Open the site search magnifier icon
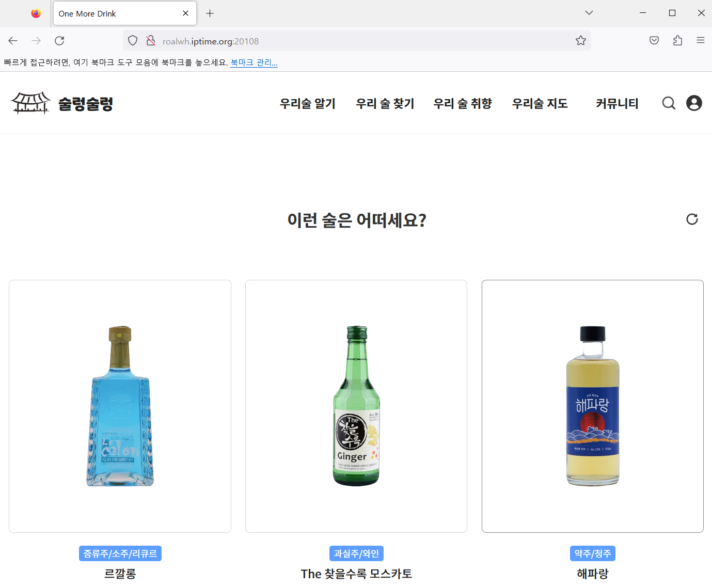The width and height of the screenshot is (712, 588). 669,103
